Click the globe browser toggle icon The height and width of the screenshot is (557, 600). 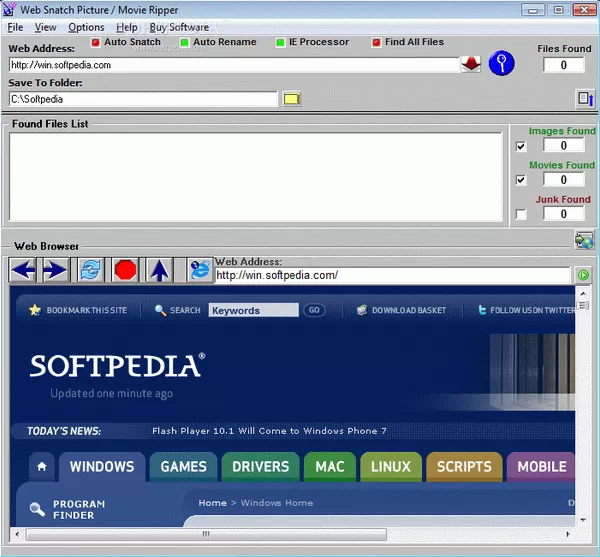click(x=584, y=240)
